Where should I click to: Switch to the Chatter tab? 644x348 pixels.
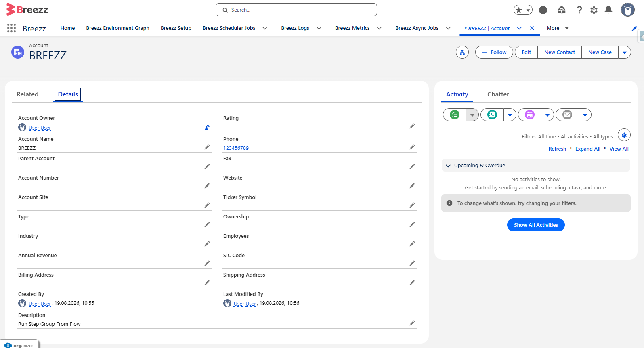click(498, 94)
